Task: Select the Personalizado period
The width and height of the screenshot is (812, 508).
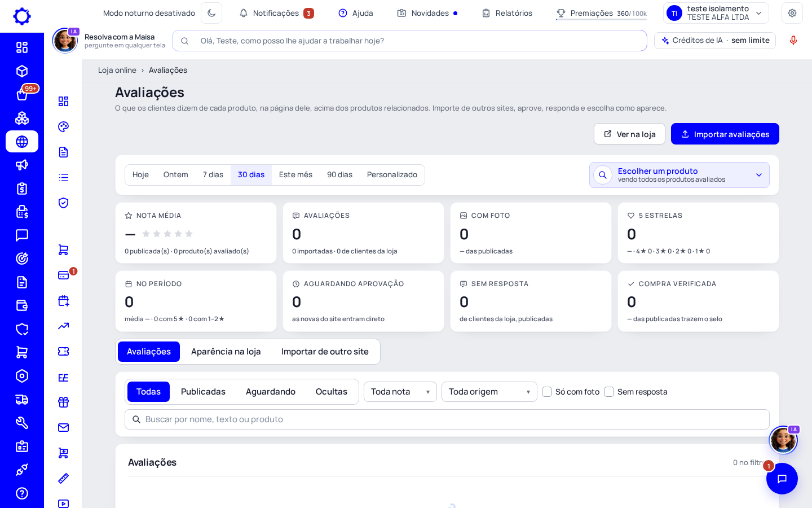Action: coord(392,175)
